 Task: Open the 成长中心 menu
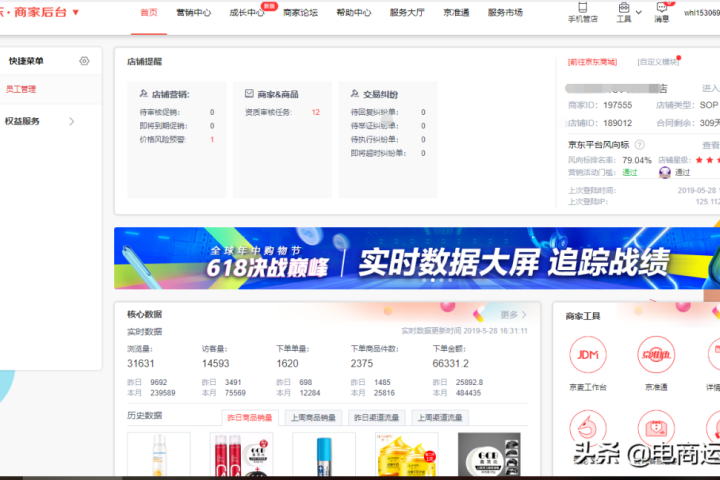pyautogui.click(x=247, y=12)
